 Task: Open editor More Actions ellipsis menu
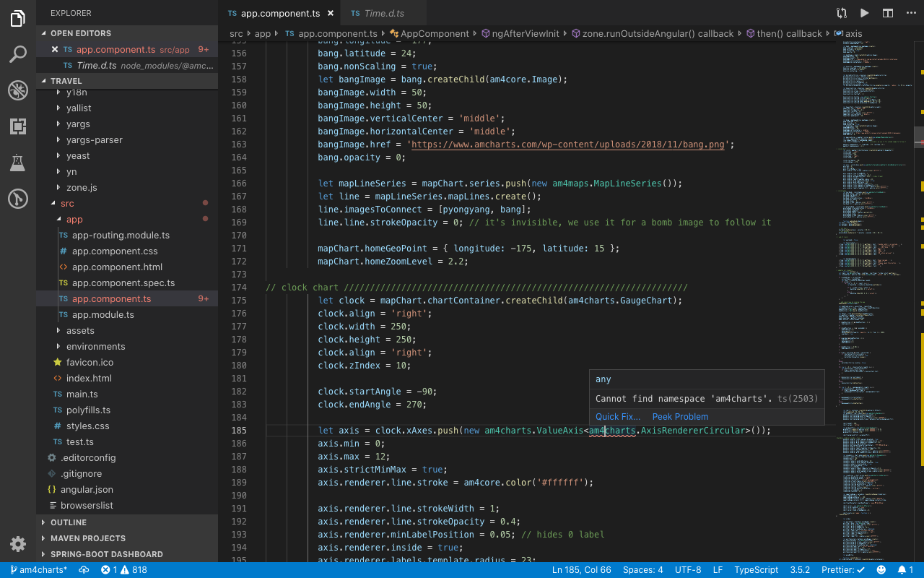tap(910, 13)
